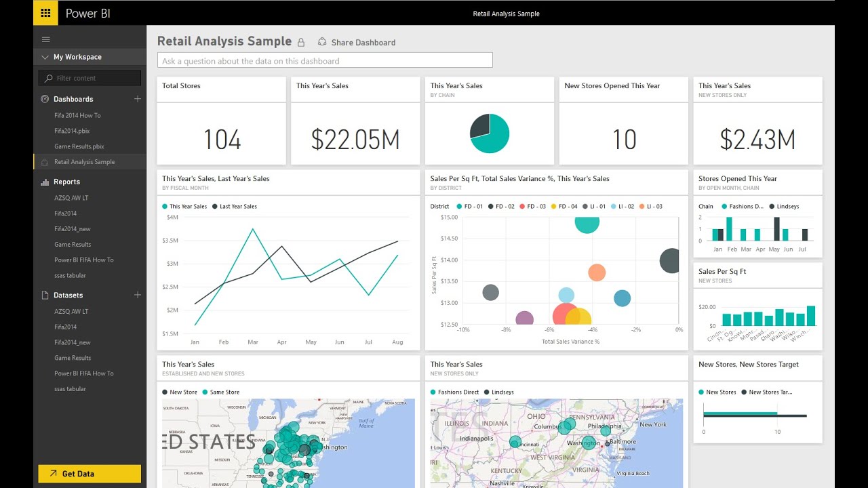The image size is (868, 488).
Task: Open the app launcher waffle icon
Action: tap(45, 13)
